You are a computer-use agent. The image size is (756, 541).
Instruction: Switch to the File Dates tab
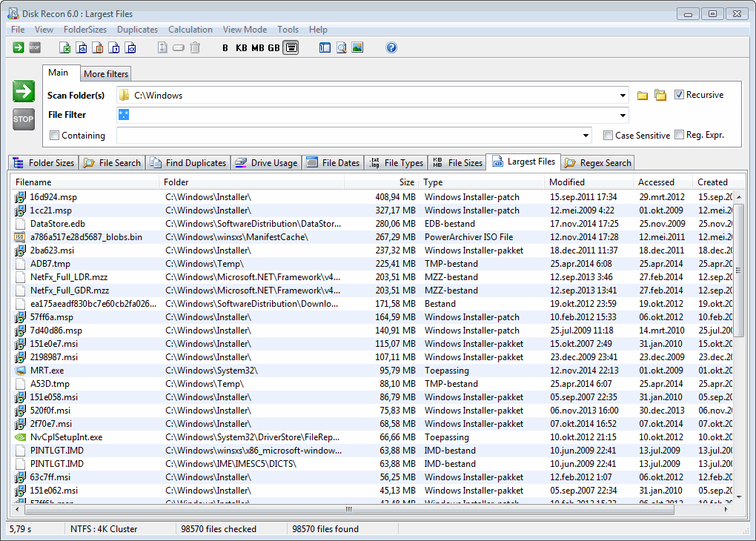point(334,163)
